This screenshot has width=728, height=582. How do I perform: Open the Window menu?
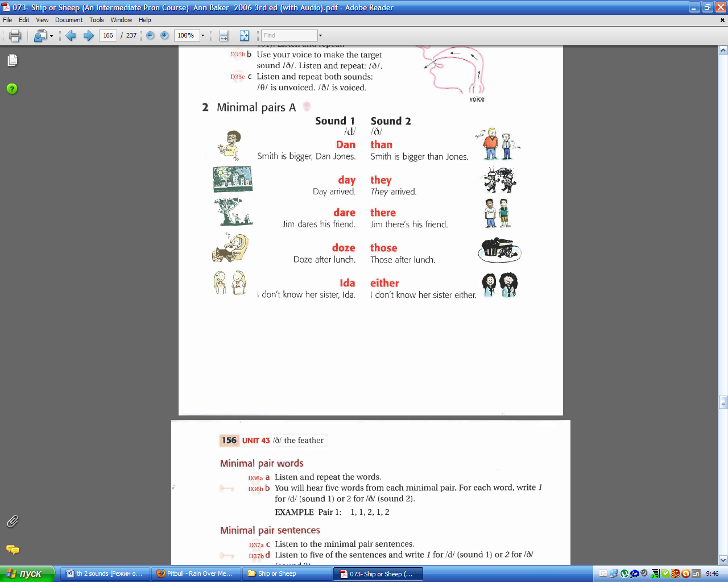121,20
